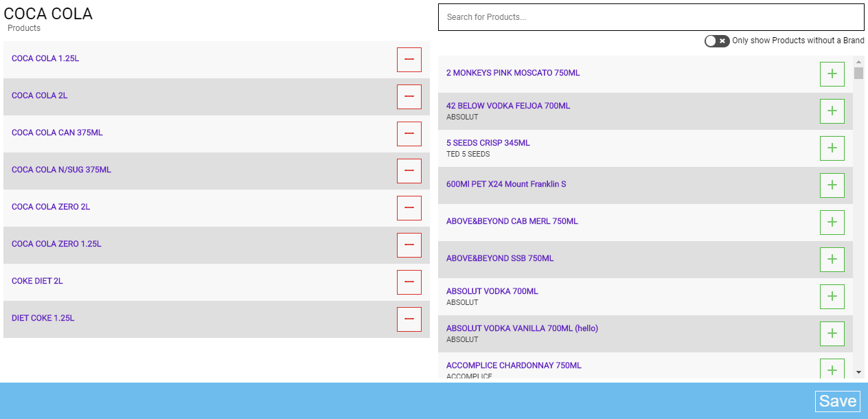Open 42 BELOW VODKA FEIJOA 700ML link
The width and height of the screenshot is (868, 419).
pos(508,106)
